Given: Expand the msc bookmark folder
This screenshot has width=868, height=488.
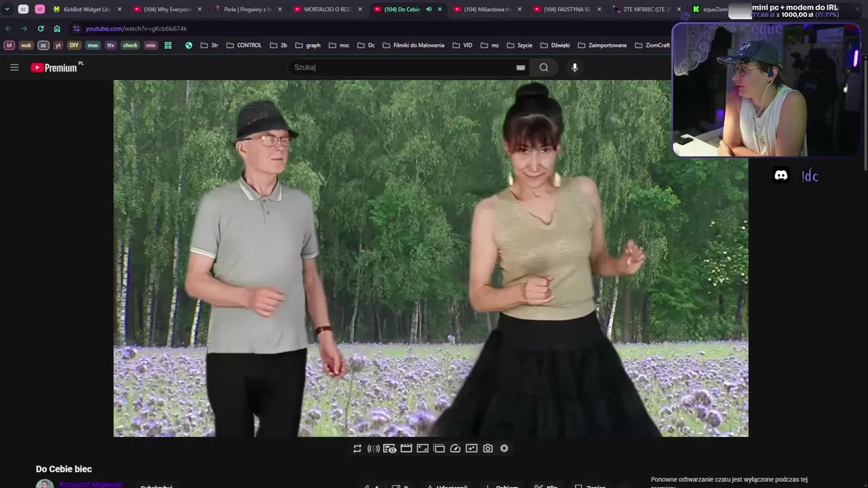Looking at the screenshot, I should (339, 45).
